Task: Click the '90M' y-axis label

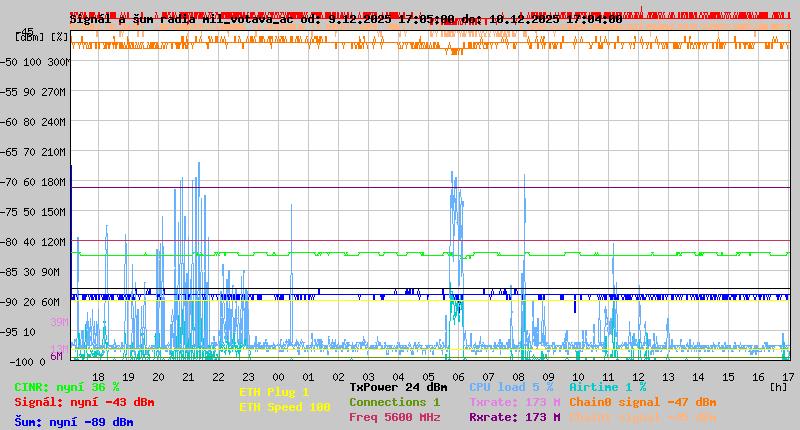Action: [x=50, y=272]
